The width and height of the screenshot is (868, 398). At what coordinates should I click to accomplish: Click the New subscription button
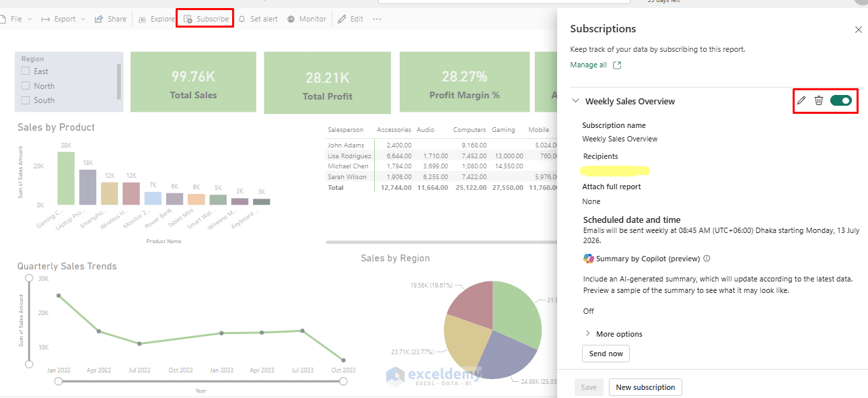[645, 387]
